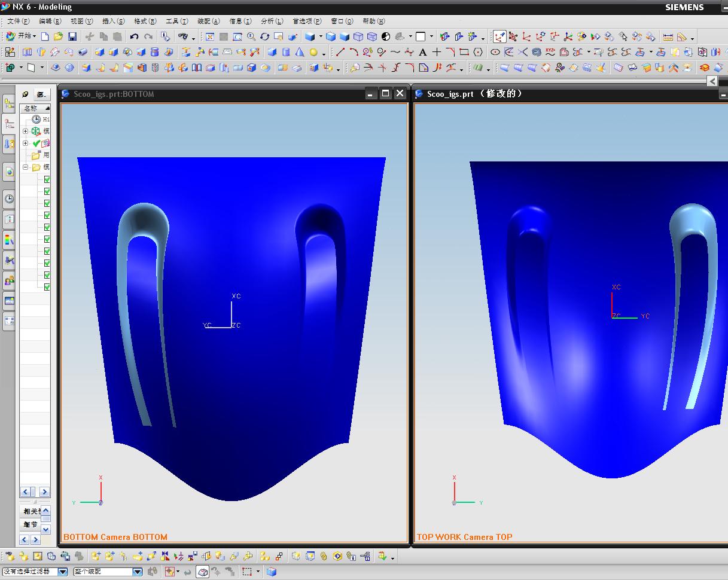Save the part with the floppy icon
The image size is (728, 580).
point(72,36)
